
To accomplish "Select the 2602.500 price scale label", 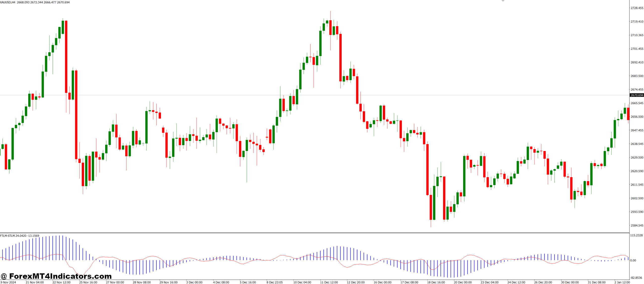I will tap(637, 198).
